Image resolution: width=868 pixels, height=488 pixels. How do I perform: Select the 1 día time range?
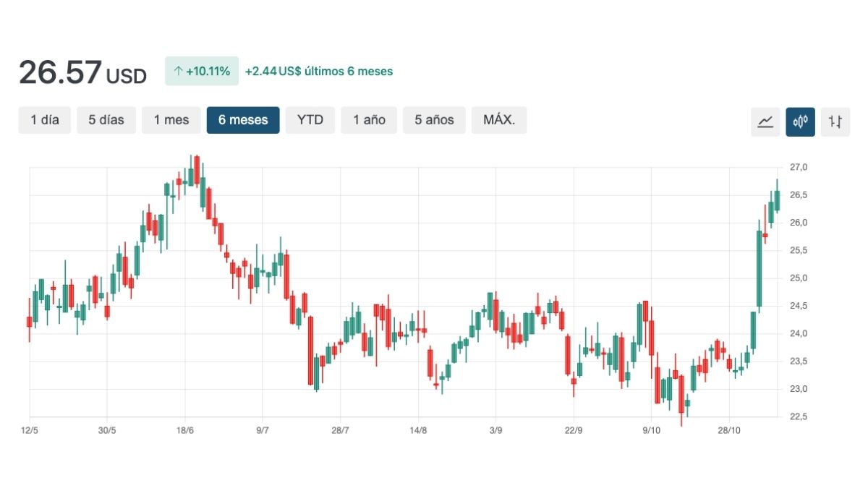(45, 120)
